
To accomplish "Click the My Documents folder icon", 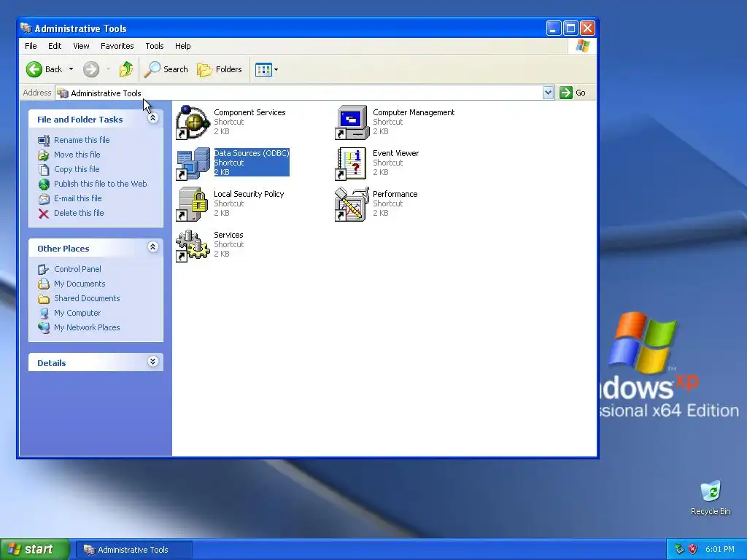I will coord(43,284).
